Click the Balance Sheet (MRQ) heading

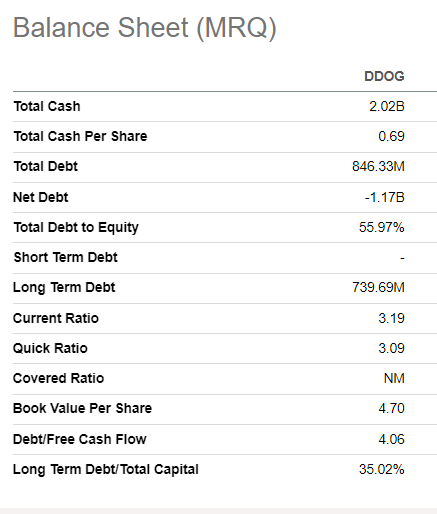tap(145, 28)
